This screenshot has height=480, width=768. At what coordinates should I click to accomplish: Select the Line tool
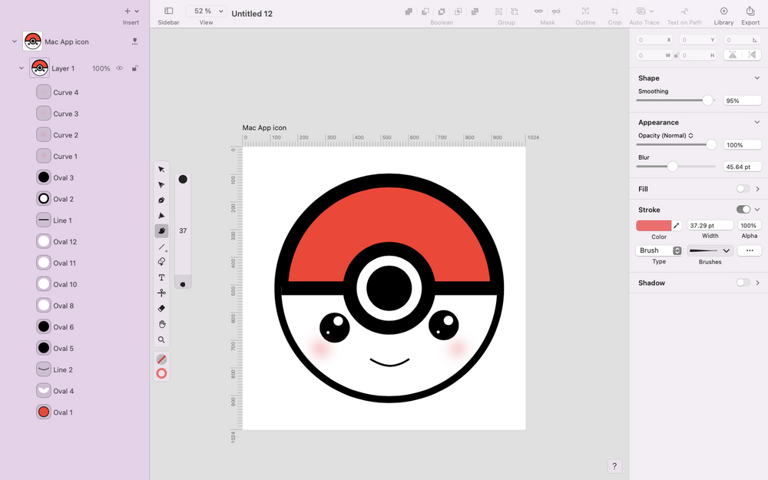pos(161,247)
